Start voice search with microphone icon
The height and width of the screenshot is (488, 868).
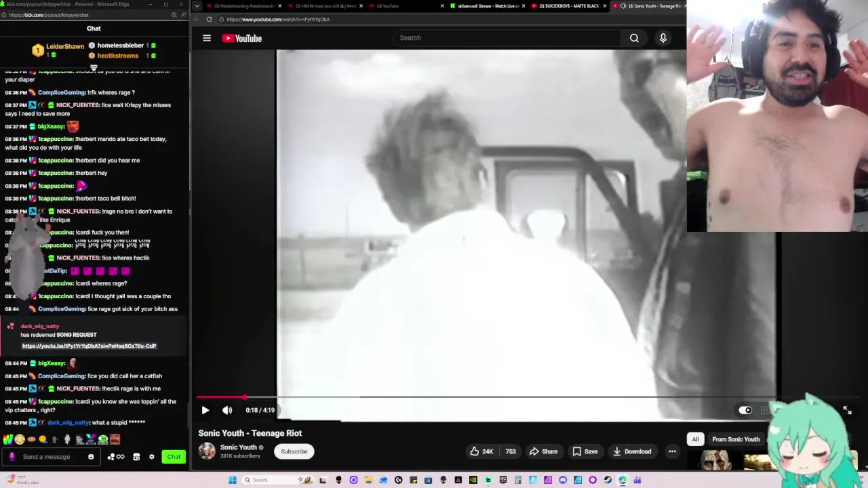pyautogui.click(x=663, y=38)
